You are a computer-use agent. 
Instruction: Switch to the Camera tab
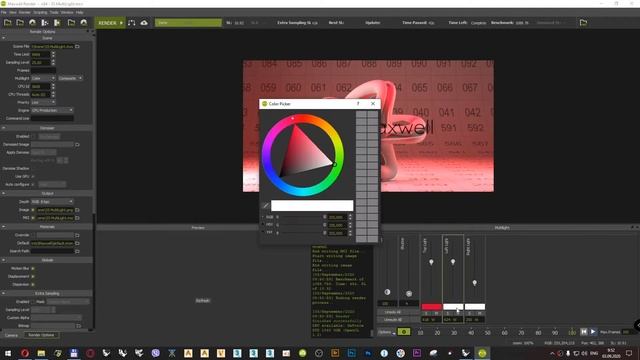point(11,335)
